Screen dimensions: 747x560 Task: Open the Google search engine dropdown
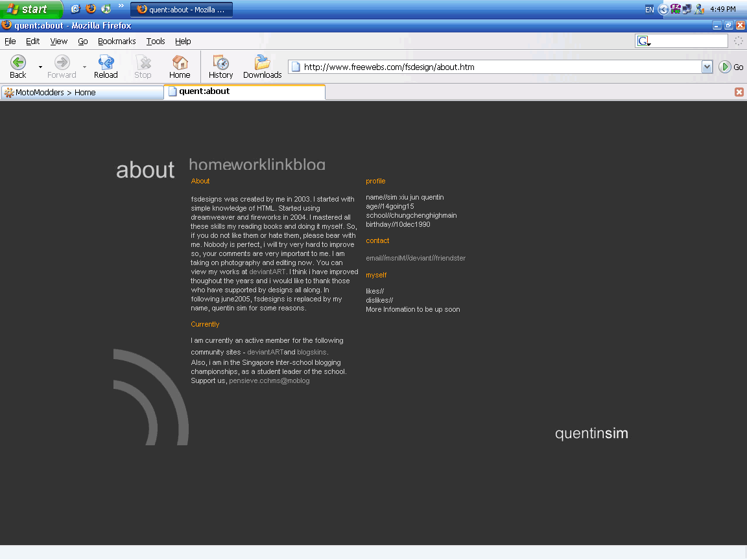(x=644, y=41)
